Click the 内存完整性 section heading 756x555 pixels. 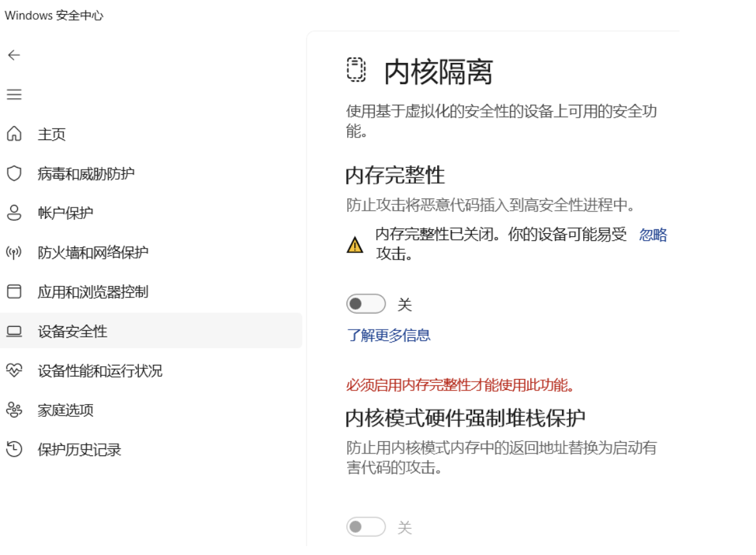[x=395, y=175]
